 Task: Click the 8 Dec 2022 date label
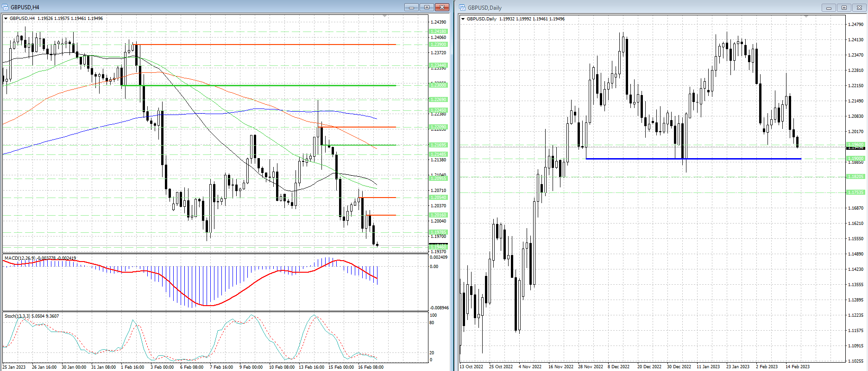click(619, 367)
